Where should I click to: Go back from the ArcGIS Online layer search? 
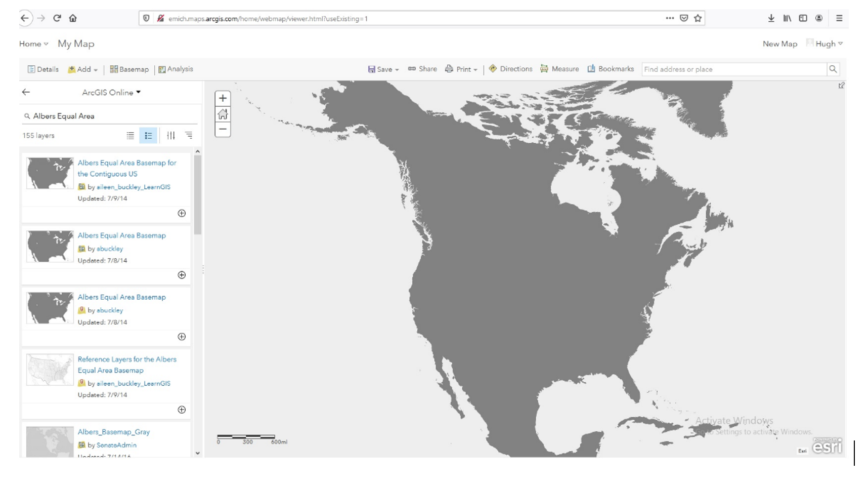click(x=26, y=92)
